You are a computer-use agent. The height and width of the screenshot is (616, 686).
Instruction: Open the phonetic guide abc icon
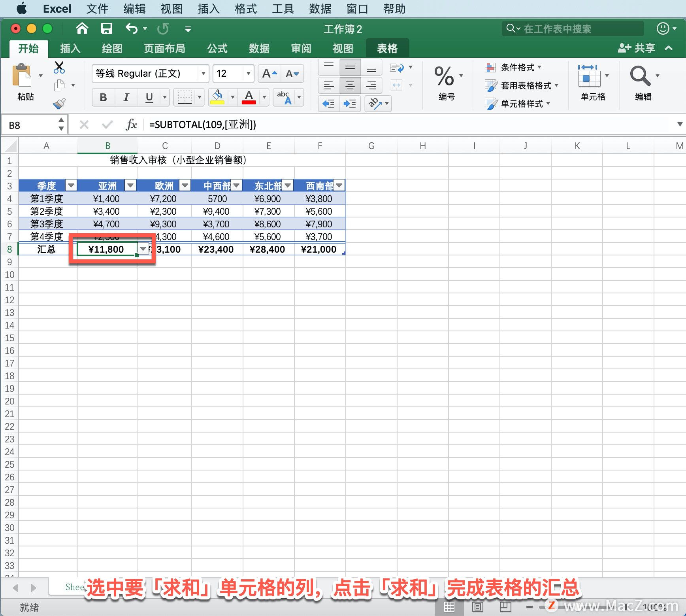pos(285,97)
